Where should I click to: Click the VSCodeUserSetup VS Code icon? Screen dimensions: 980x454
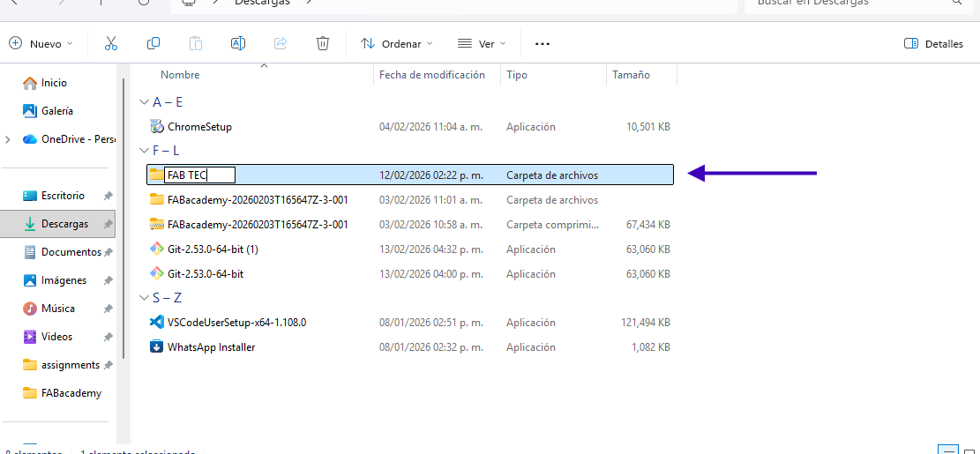tap(157, 323)
